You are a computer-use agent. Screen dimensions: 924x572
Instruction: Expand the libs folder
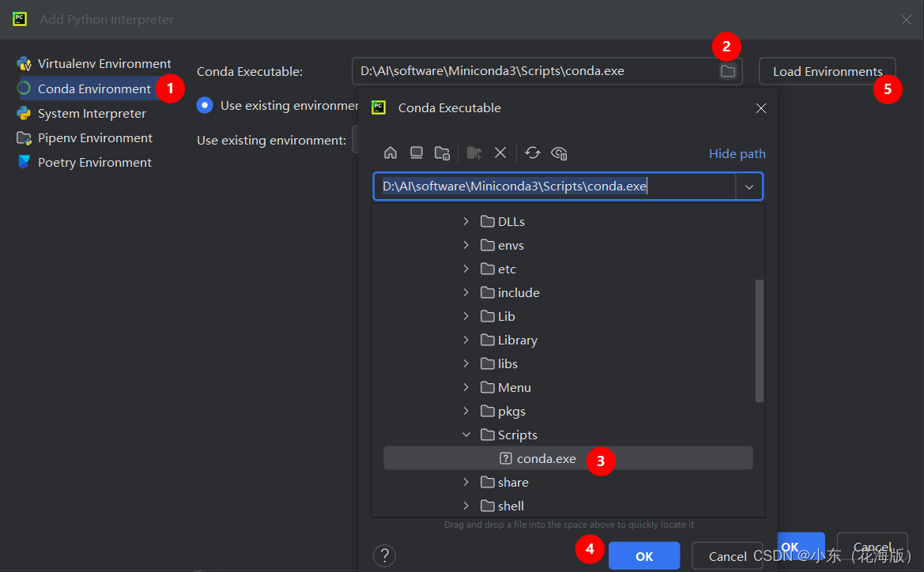(466, 363)
